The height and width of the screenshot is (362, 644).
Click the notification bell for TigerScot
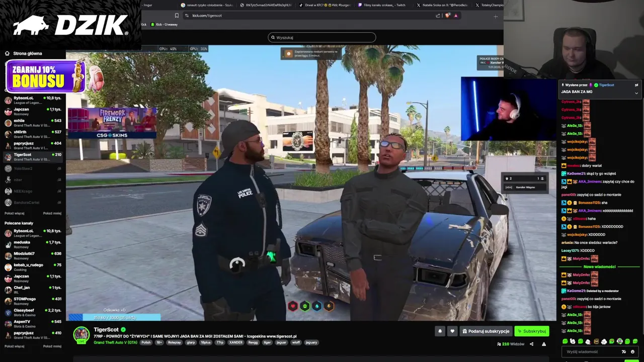pyautogui.click(x=440, y=331)
